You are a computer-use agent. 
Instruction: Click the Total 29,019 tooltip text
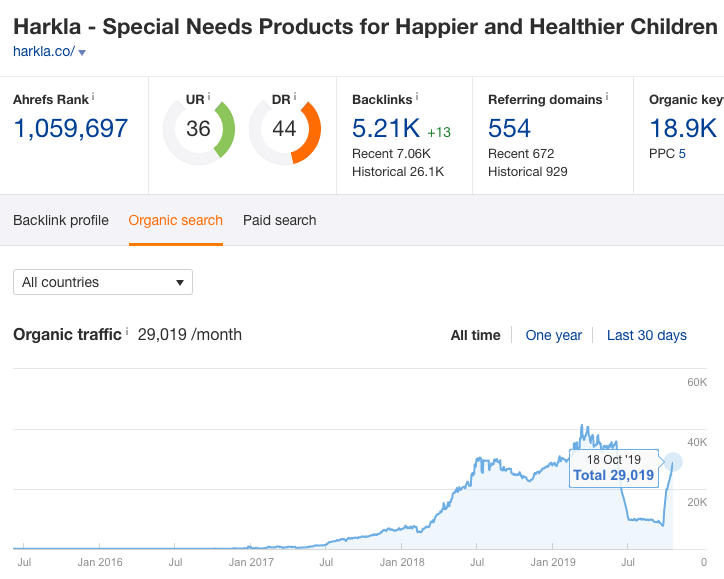point(613,475)
